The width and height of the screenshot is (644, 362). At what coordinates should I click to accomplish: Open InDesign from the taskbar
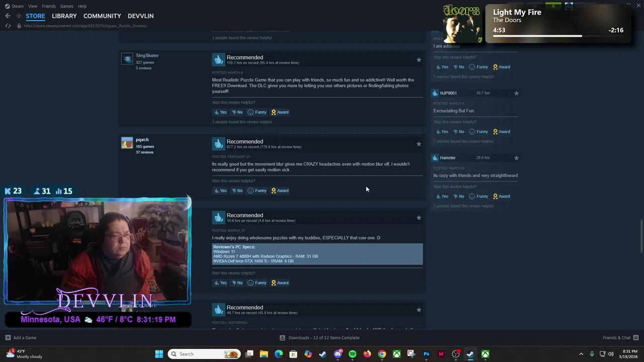tap(441, 354)
